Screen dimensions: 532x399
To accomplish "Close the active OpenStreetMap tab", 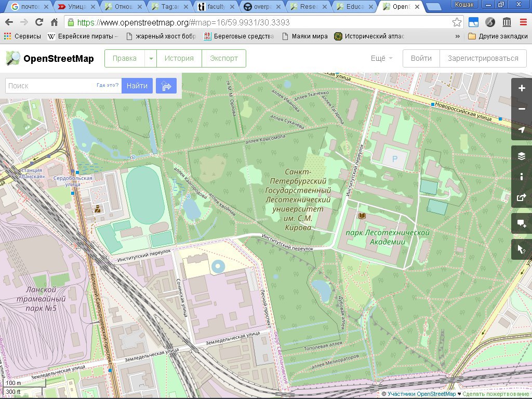I will (x=417, y=7).
